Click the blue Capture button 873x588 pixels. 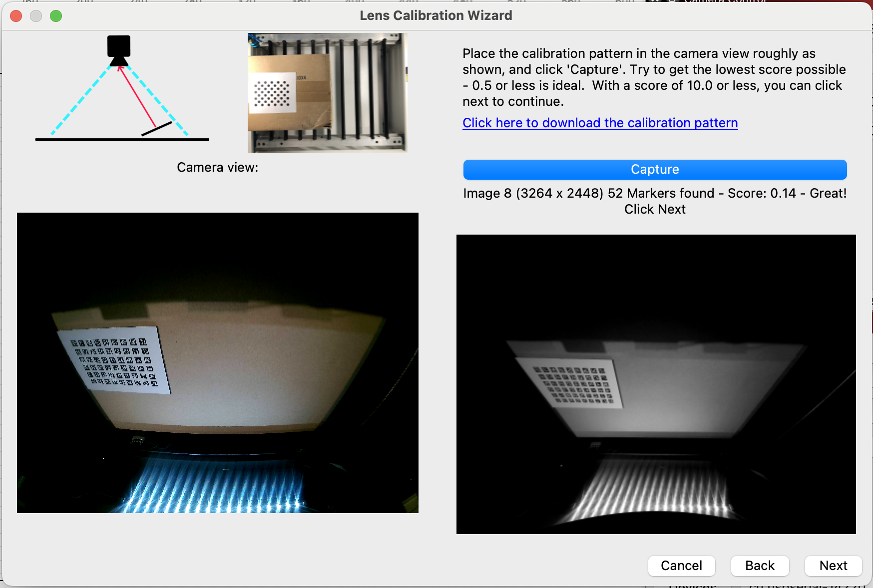coord(655,170)
